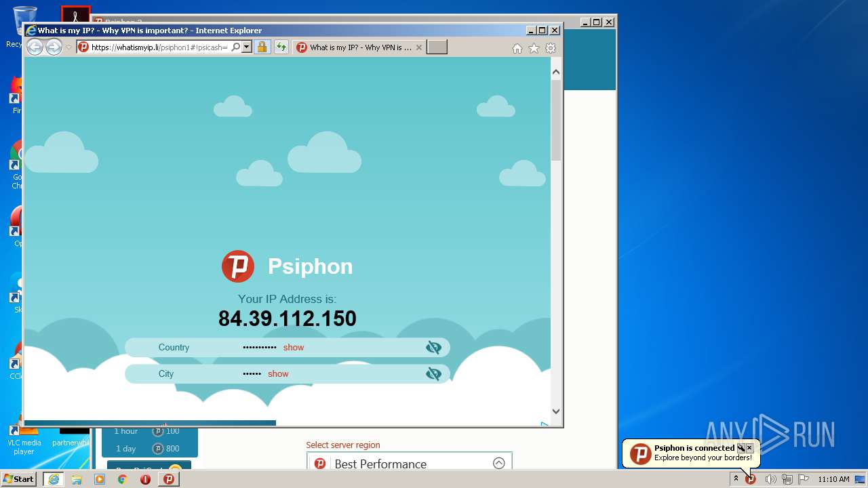Open the Internet Explorer Tools gear icon

point(551,48)
